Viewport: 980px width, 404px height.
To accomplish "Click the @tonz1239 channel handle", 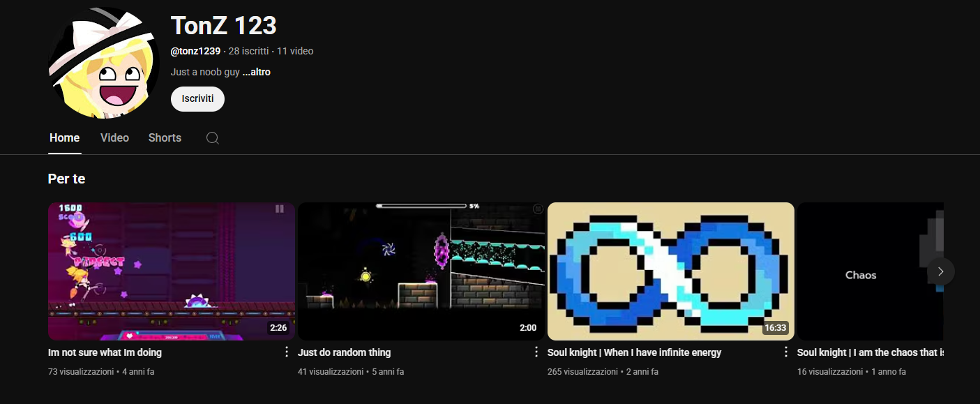I will click(x=195, y=51).
